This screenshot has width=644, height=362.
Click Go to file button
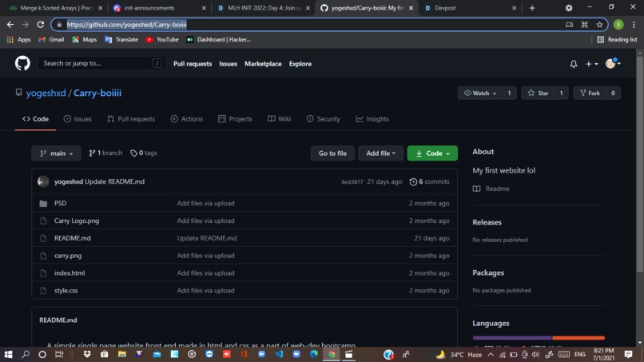coord(332,153)
